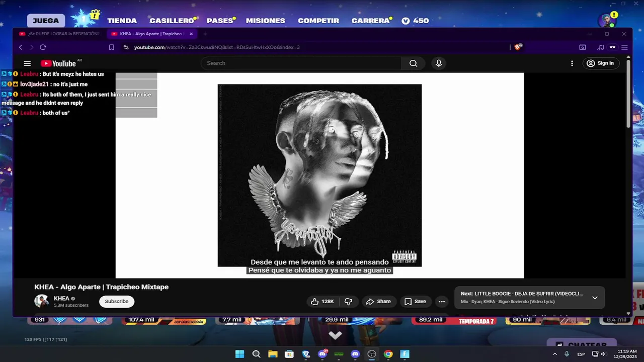Open the CARRERA tab in Fortnite
Viewport: 644px width, 362px height.
click(x=370, y=21)
